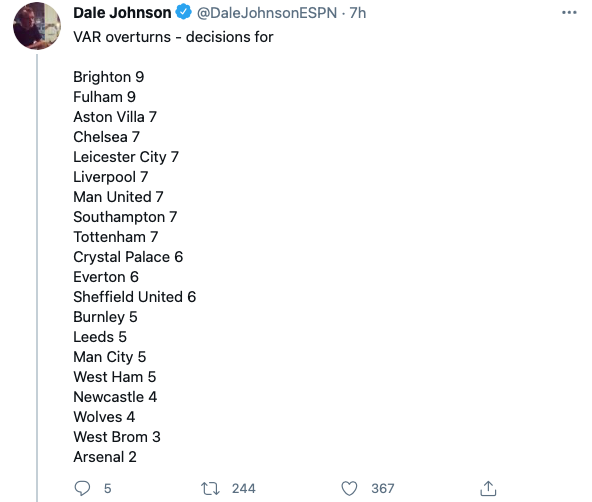This screenshot has width=592, height=502.
Task: Click the reply count number 5
Action: tap(108, 488)
